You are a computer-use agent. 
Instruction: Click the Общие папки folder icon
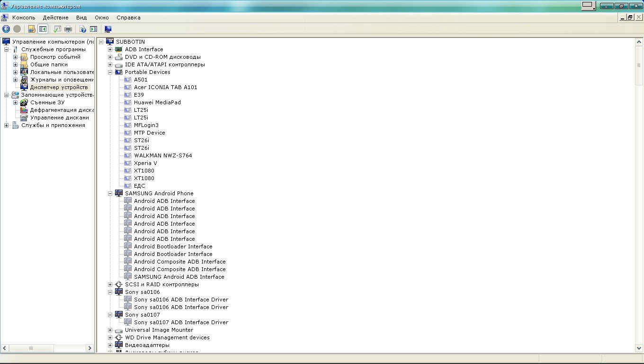(24, 64)
